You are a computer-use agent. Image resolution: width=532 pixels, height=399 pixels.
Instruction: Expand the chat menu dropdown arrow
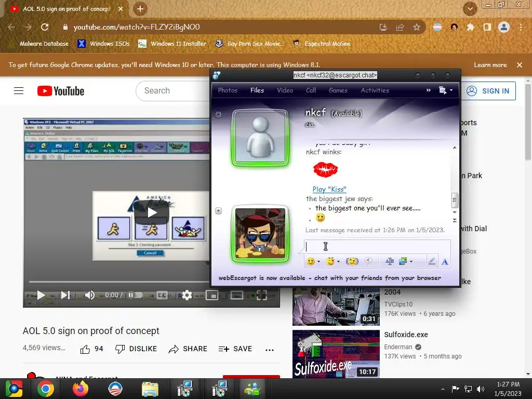click(451, 90)
